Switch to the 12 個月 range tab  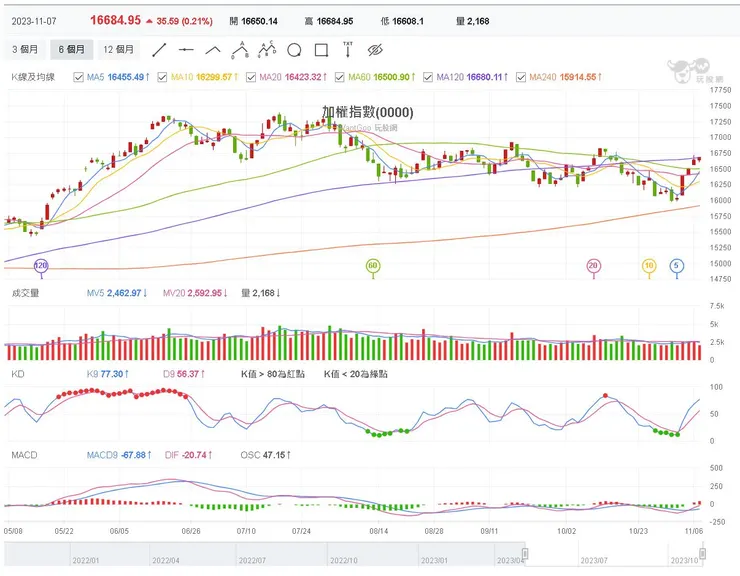tap(119, 49)
